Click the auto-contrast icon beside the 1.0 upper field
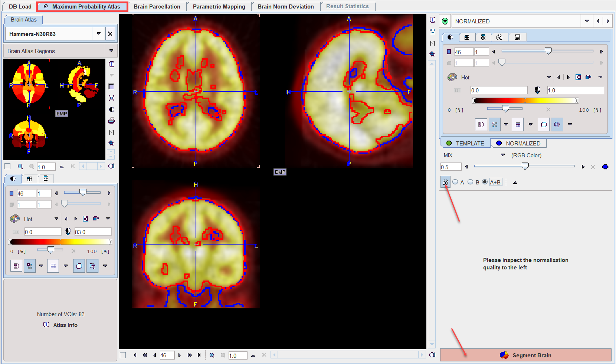Image resolution: width=616 pixels, height=364 pixels. [537, 90]
